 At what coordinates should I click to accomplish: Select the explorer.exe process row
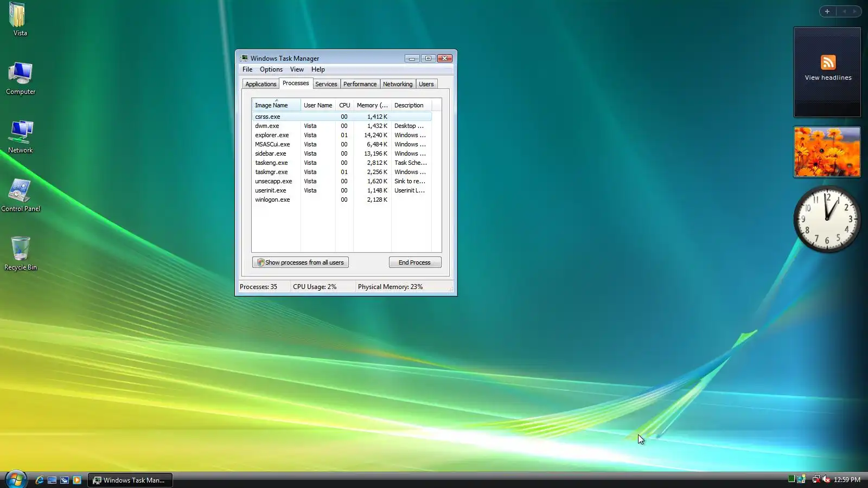pyautogui.click(x=342, y=135)
